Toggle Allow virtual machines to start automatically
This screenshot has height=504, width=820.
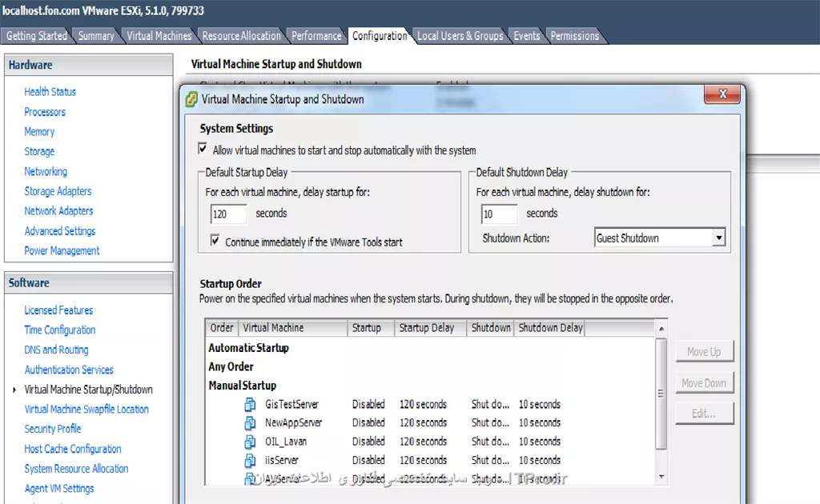point(203,149)
